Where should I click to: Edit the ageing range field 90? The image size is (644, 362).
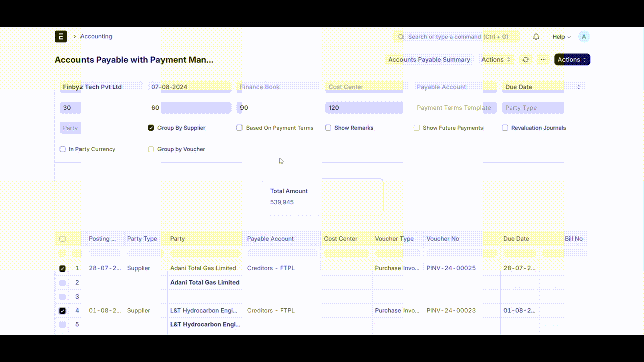[278, 108]
